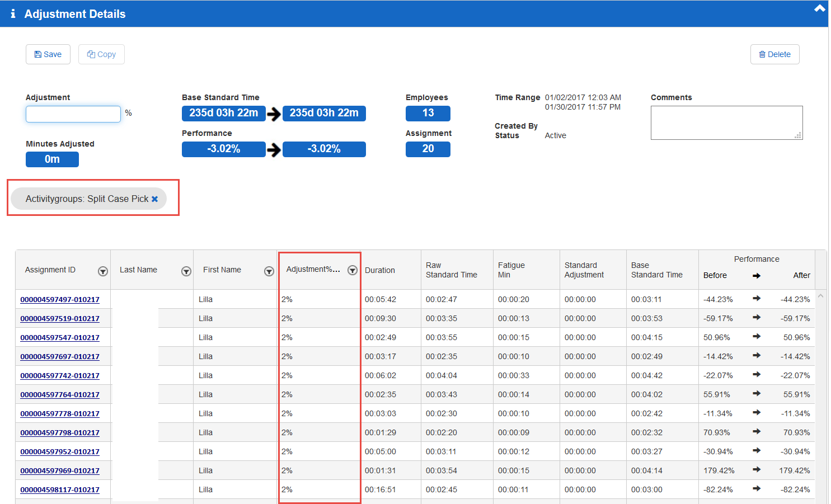The image size is (831, 504).
Task: Click the Save button
Action: [48, 54]
